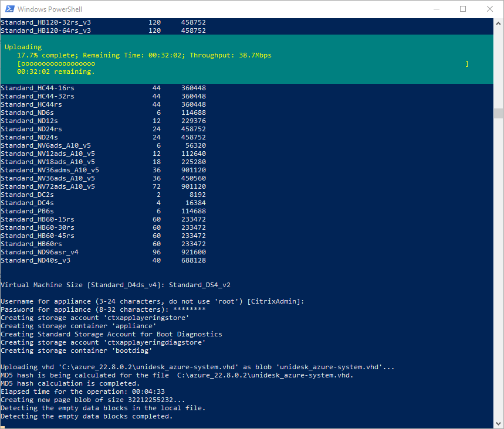Click "Creating storage container 'bootdiag'" line
The width and height of the screenshot is (504, 429).
tap(76, 350)
